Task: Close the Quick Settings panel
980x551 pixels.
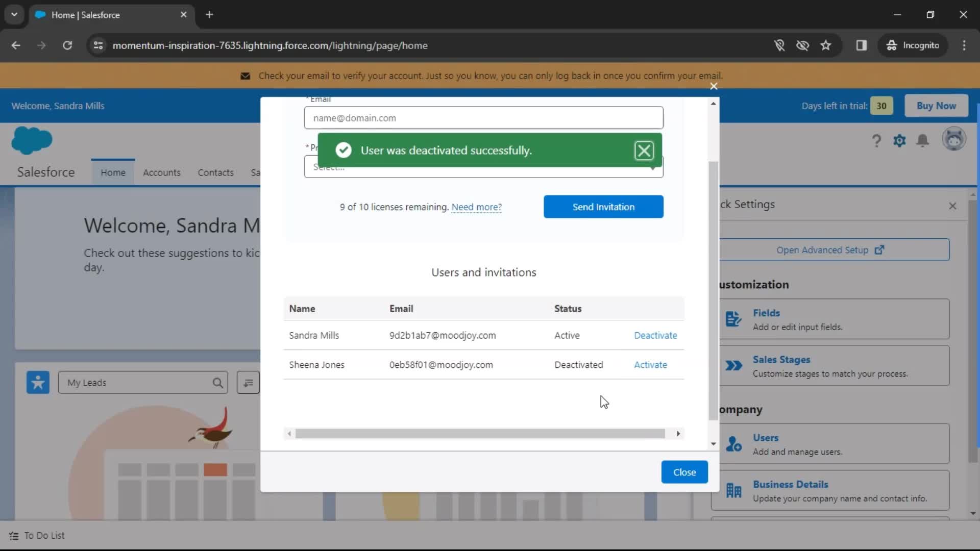Action: [952, 206]
